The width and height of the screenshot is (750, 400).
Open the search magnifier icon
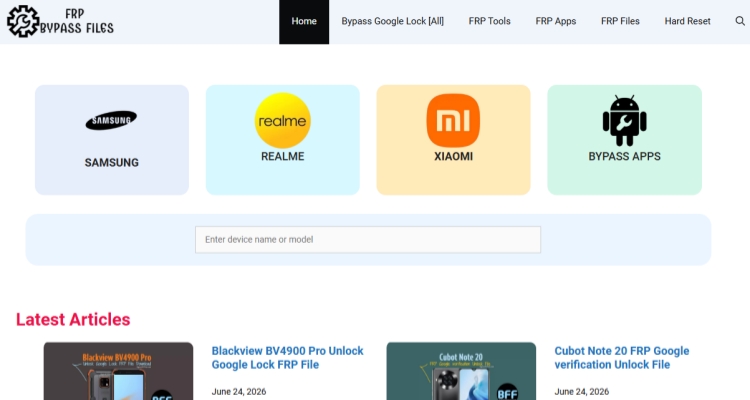(739, 21)
